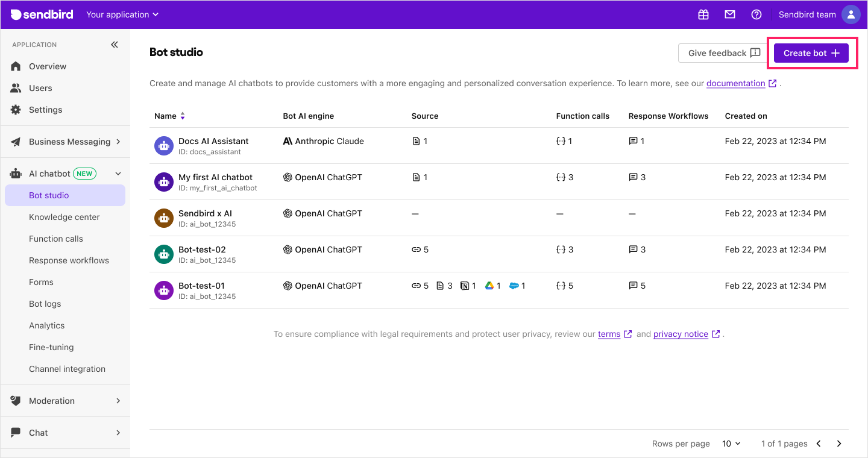Click the AI chatbot robot icon
Image resolution: width=868 pixels, height=458 pixels.
16,174
